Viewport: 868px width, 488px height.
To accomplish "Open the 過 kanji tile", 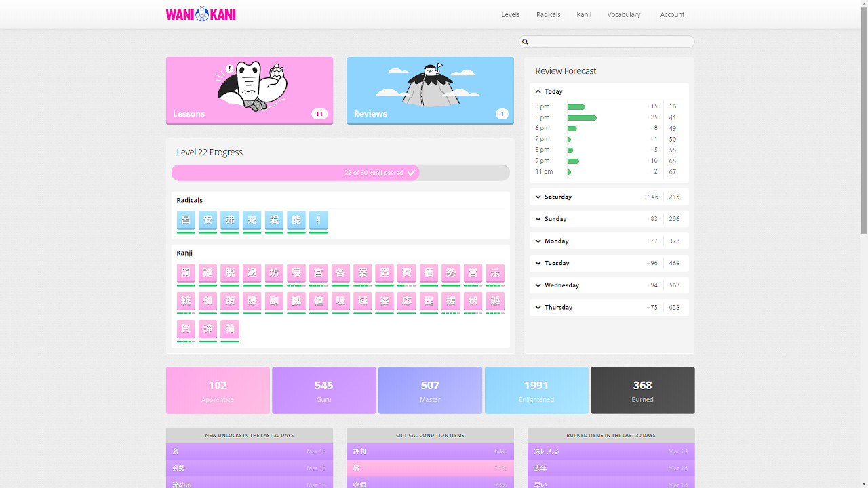I will tap(252, 273).
